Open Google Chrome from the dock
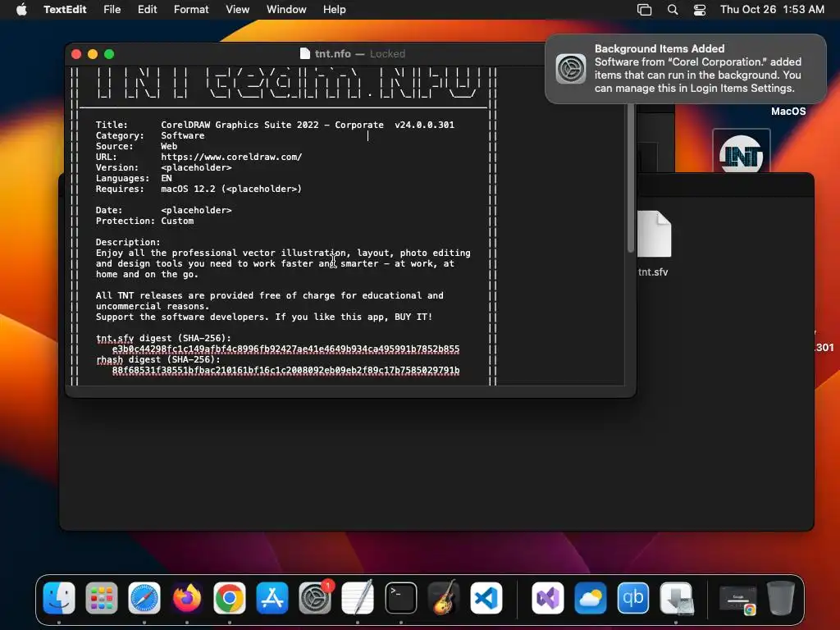The height and width of the screenshot is (630, 840). click(x=230, y=598)
